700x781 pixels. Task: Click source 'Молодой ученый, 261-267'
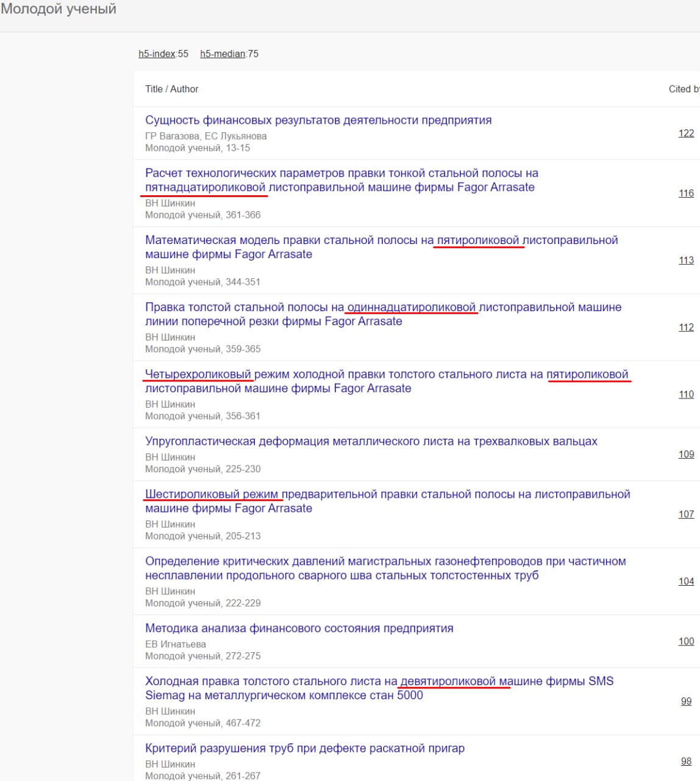[x=202, y=776]
